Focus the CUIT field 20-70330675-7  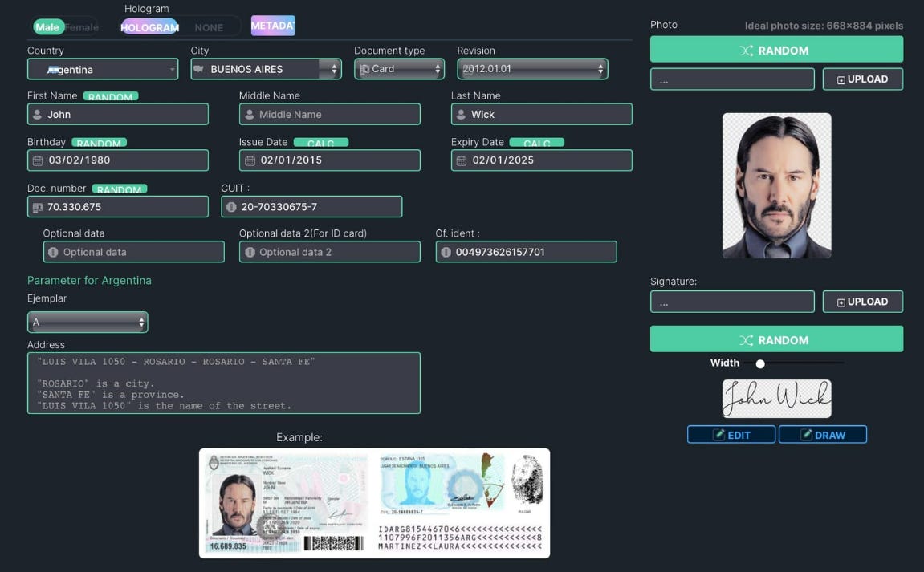point(311,207)
